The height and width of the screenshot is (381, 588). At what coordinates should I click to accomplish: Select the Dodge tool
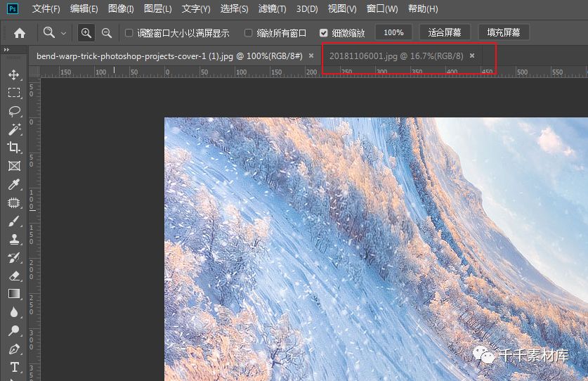coord(14,330)
